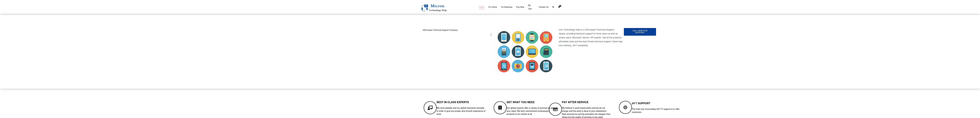
Task: Click the phone with music note icon
Action: pos(546,66)
